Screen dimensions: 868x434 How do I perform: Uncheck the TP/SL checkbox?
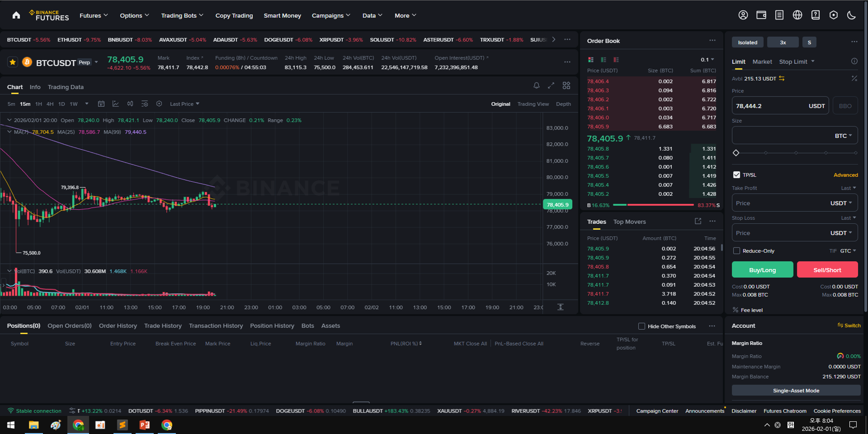click(x=736, y=175)
